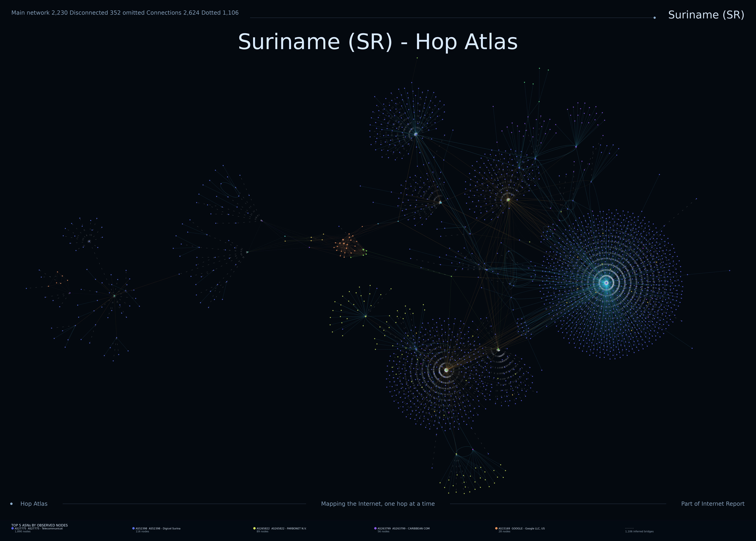Click the 'Disconnected 352 omitted' statistic
Viewport: 756px width, 541px height.
point(107,13)
